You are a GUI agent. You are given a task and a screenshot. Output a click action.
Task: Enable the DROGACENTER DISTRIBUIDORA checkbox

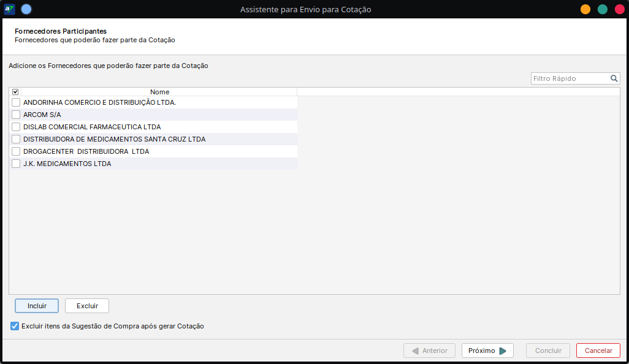16,151
